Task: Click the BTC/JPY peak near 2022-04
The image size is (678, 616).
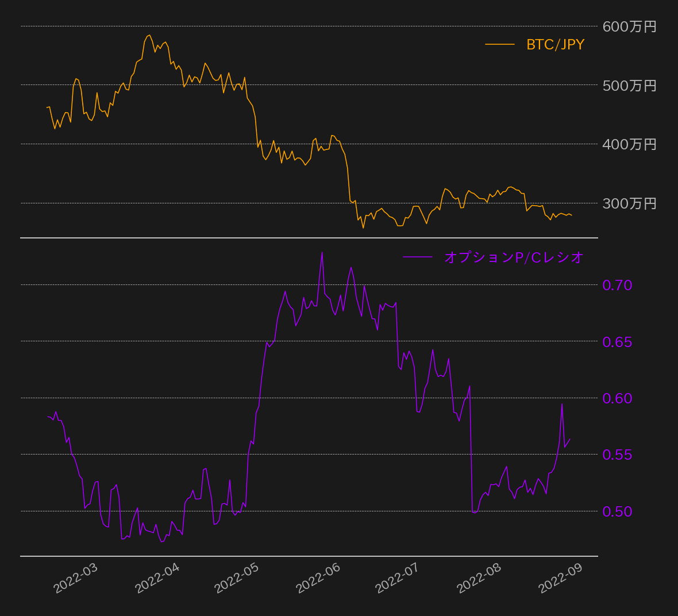Action: click(149, 34)
